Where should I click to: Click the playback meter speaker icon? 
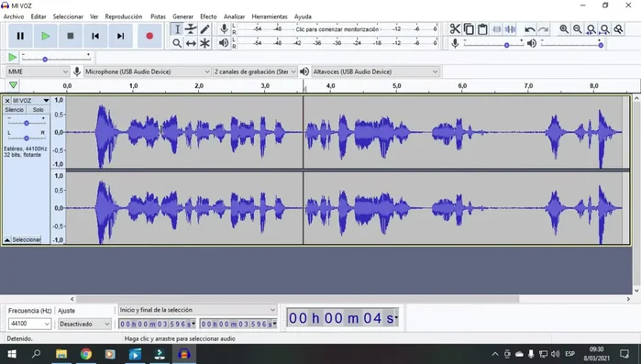coord(224,42)
